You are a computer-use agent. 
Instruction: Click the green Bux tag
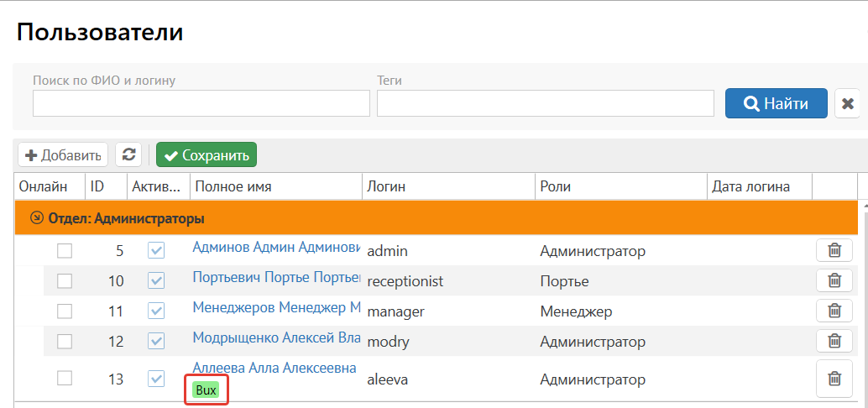(206, 390)
